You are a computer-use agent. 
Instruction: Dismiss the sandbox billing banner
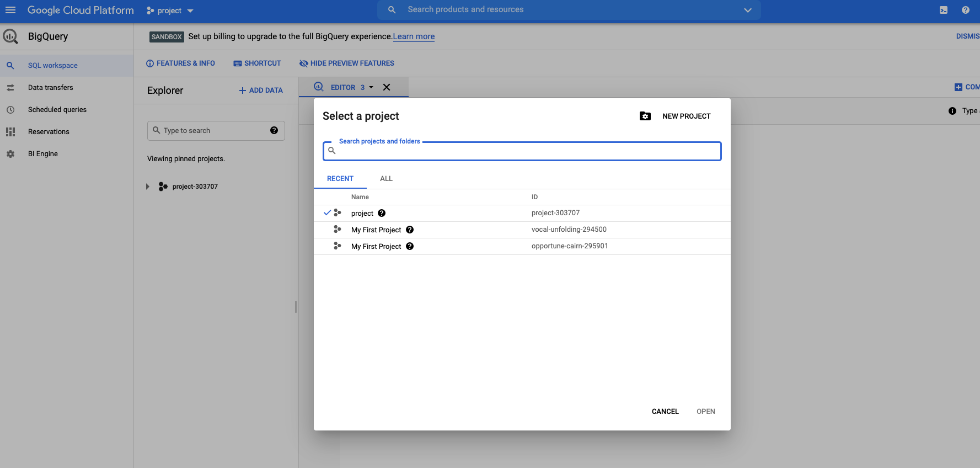click(968, 36)
